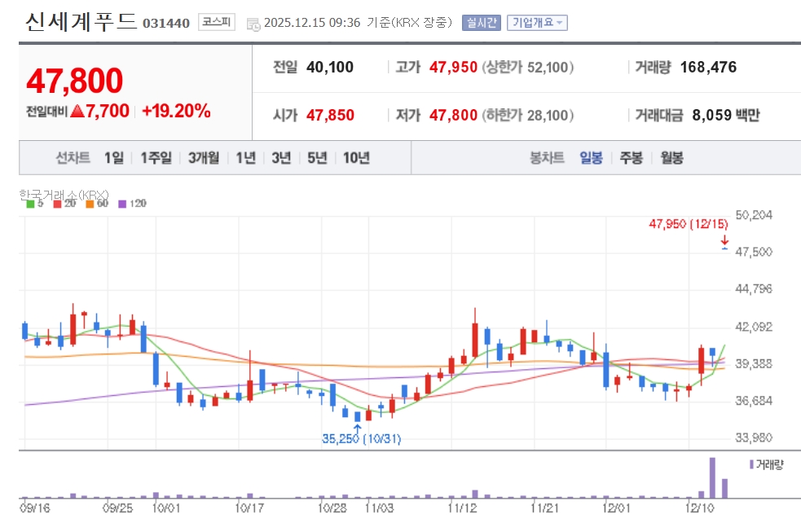Click the 코스피 market label
The height and width of the screenshot is (532, 801).
coord(217,22)
